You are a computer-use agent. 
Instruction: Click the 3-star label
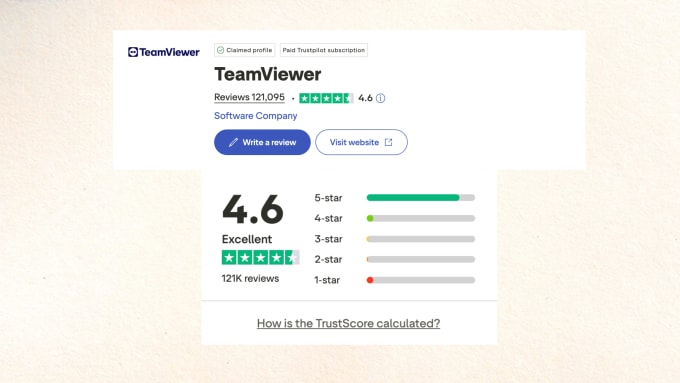(328, 239)
